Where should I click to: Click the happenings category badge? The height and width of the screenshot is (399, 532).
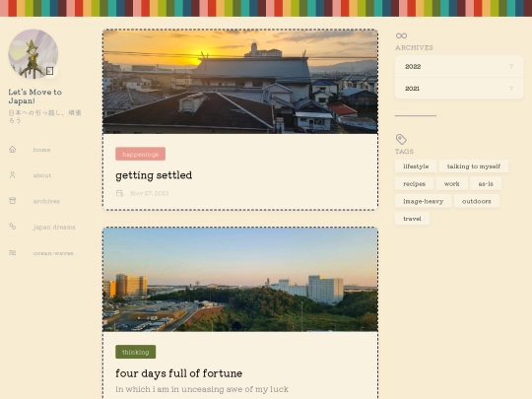141,154
